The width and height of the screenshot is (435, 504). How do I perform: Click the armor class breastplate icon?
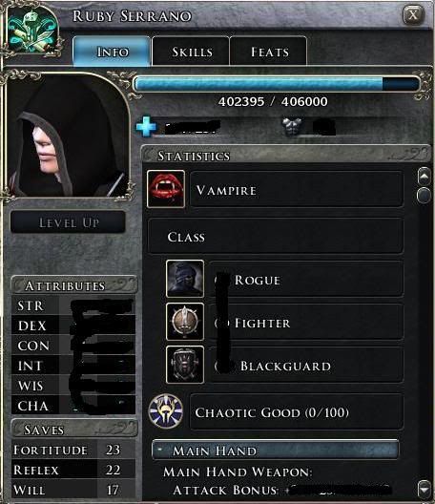[292, 127]
